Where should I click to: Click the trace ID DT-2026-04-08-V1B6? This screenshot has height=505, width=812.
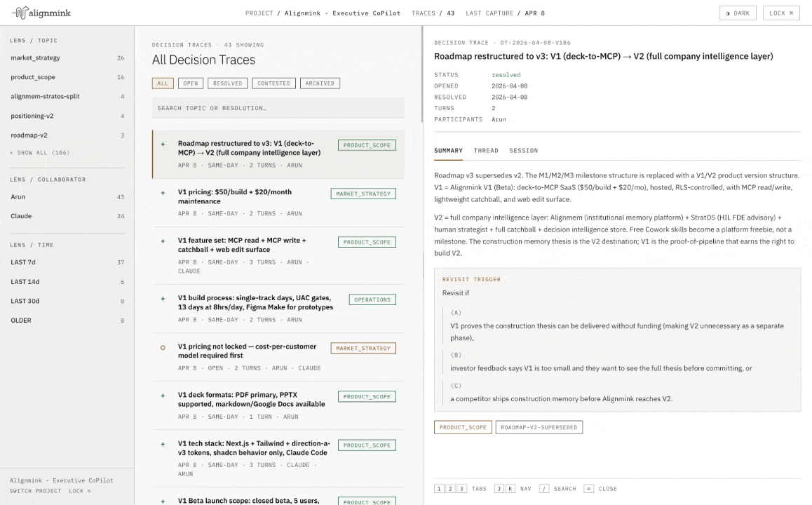pyautogui.click(x=536, y=43)
